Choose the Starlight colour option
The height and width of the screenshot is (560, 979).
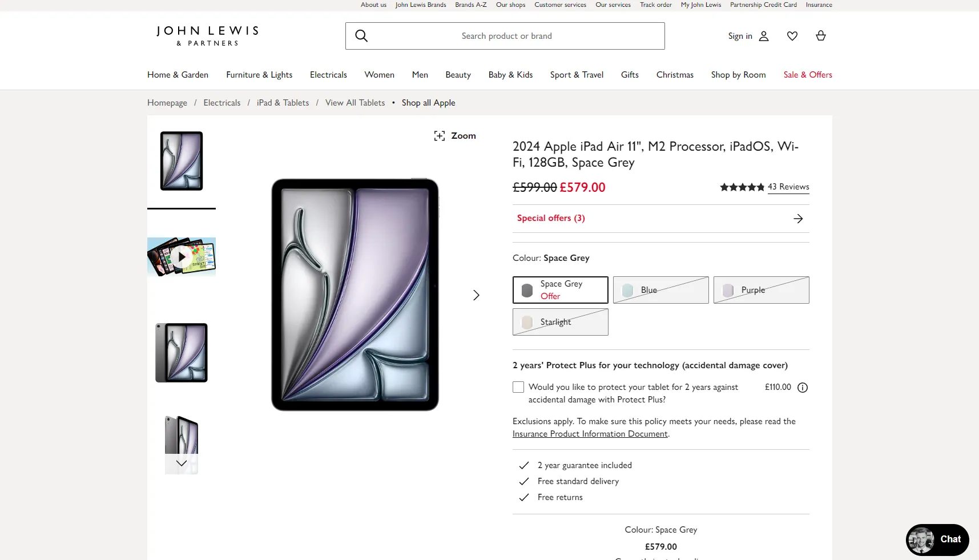[x=560, y=322]
